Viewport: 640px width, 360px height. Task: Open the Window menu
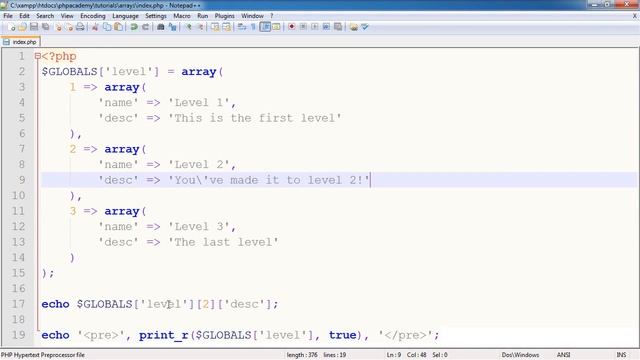coord(252,16)
